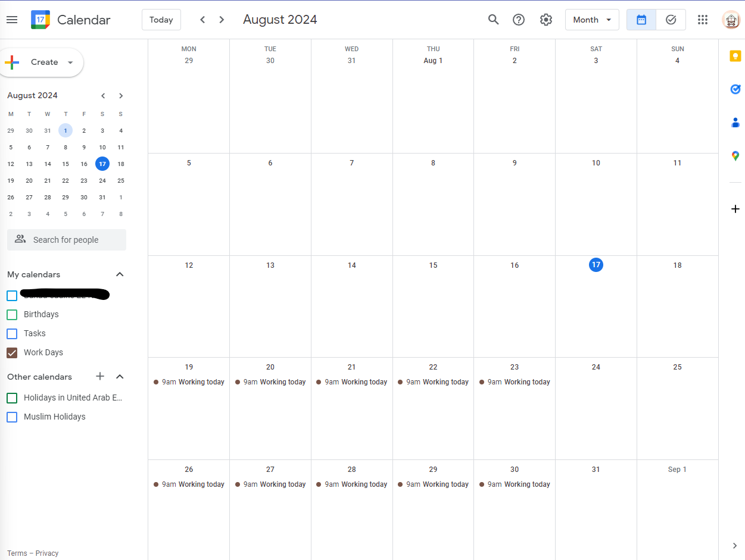Mini calendar previous month arrow
The width and height of the screenshot is (745, 560).
click(103, 96)
